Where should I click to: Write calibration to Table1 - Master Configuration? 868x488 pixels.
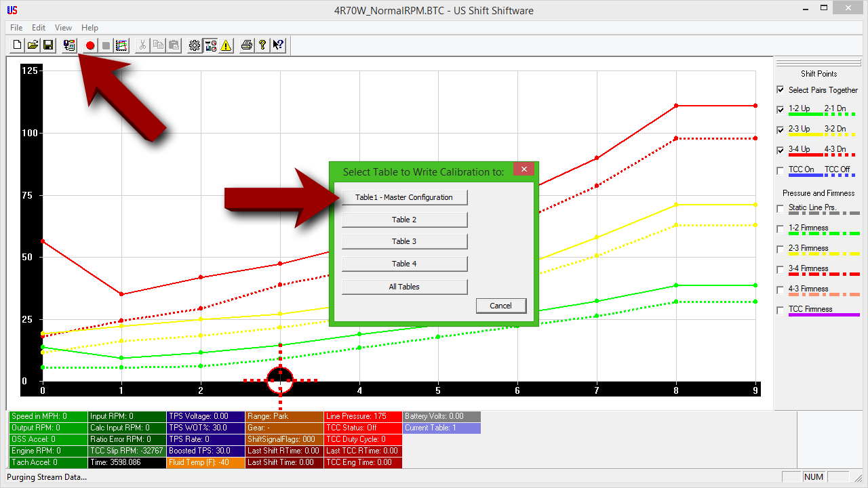click(404, 197)
